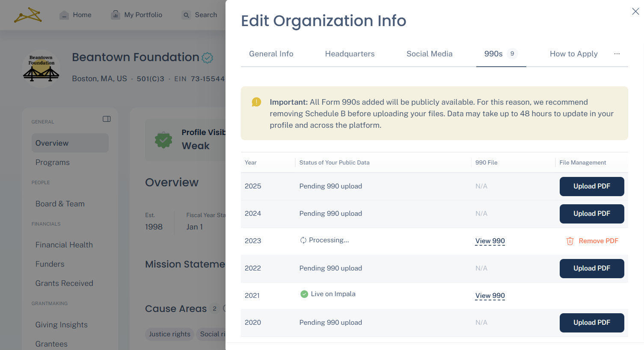Click the Status of Your Public Data header
The height and width of the screenshot is (350, 644).
tap(335, 163)
